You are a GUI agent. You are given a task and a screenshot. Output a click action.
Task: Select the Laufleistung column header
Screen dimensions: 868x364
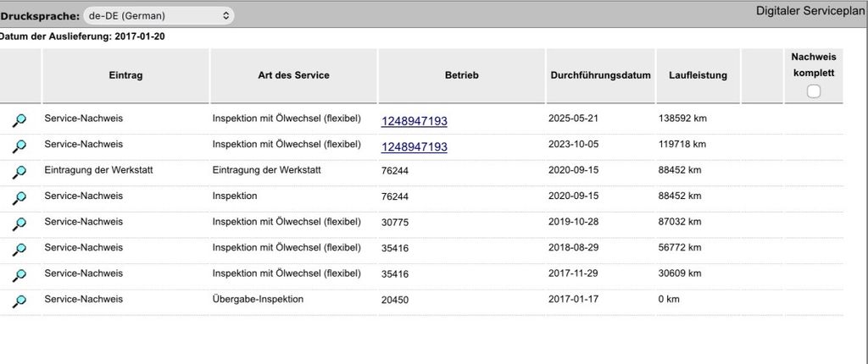[x=698, y=75]
